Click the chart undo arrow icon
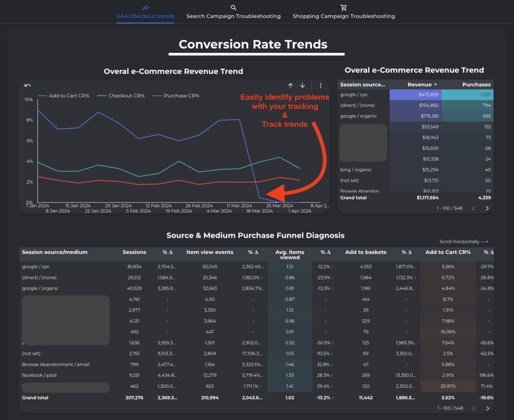The image size is (514, 420). [28, 85]
